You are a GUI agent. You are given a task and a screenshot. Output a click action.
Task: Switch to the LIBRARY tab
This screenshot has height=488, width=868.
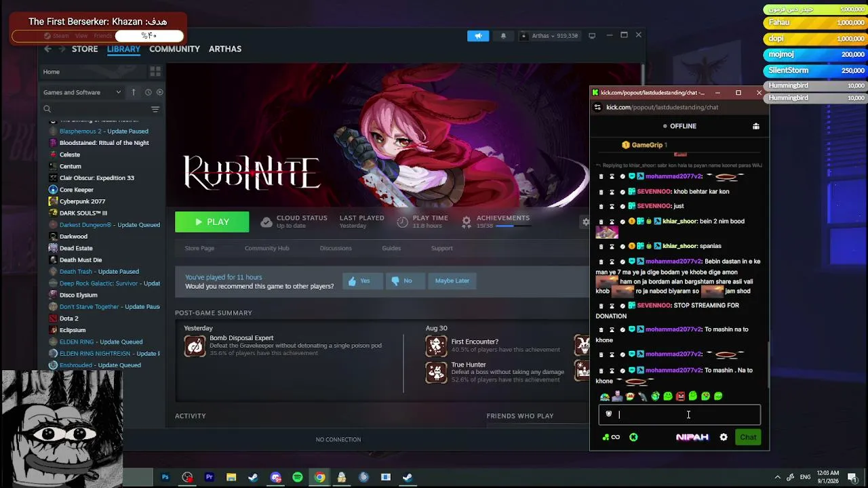(123, 49)
